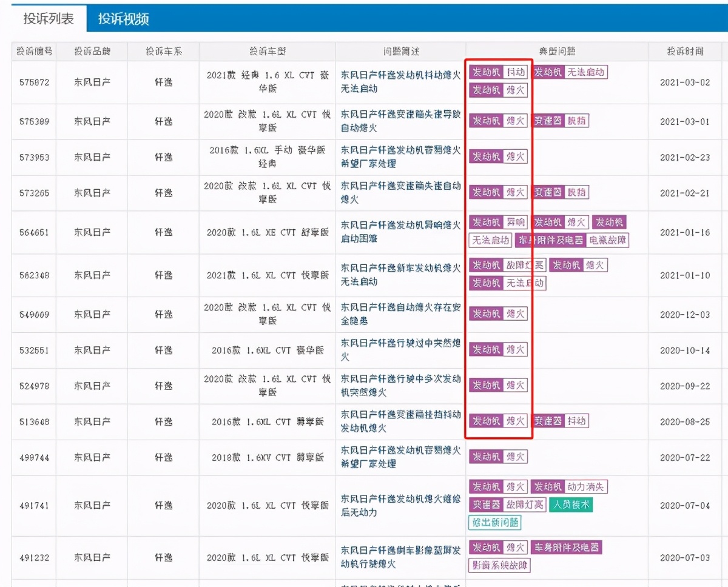Select complaint number 491741
The width and height of the screenshot is (728, 587).
(34, 506)
